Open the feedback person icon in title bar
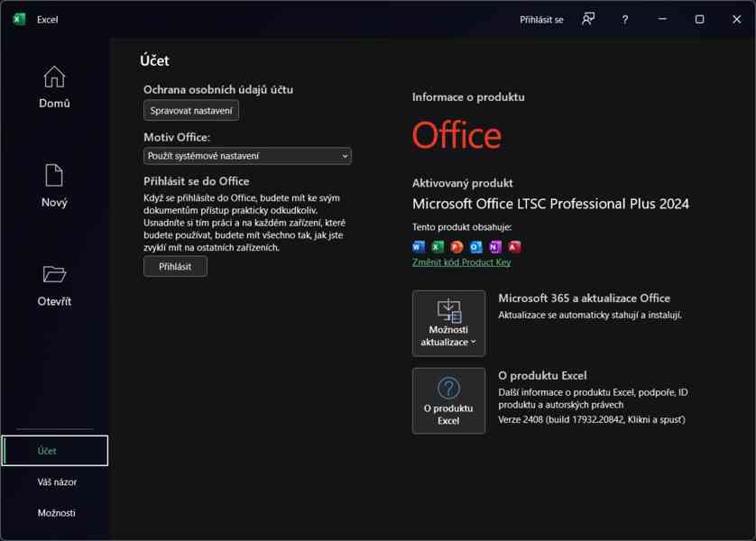756x541 pixels. coord(587,19)
